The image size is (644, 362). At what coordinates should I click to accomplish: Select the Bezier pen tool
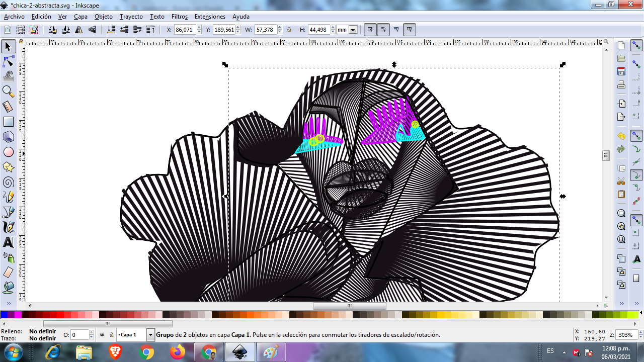click(x=8, y=212)
